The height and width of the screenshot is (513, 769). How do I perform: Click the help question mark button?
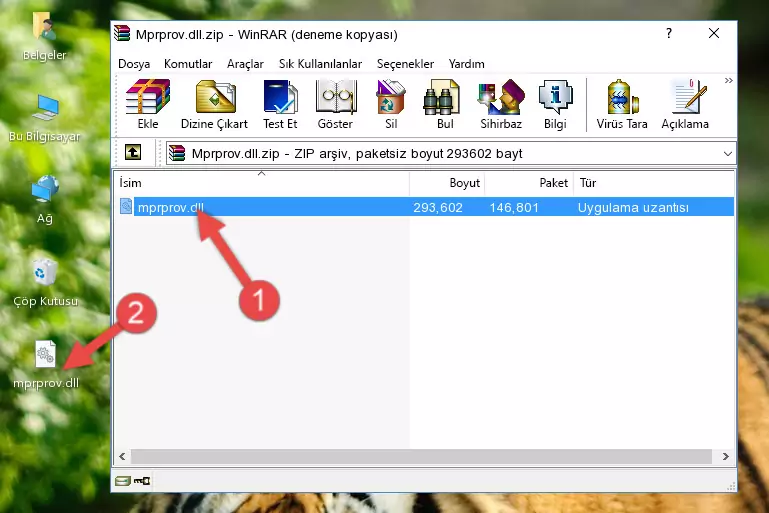668,33
